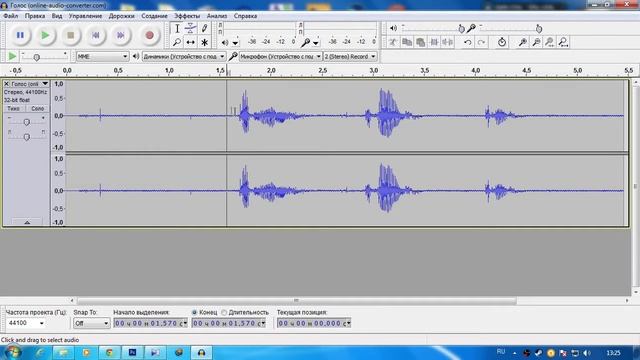Redo the last undone action

click(x=482, y=42)
